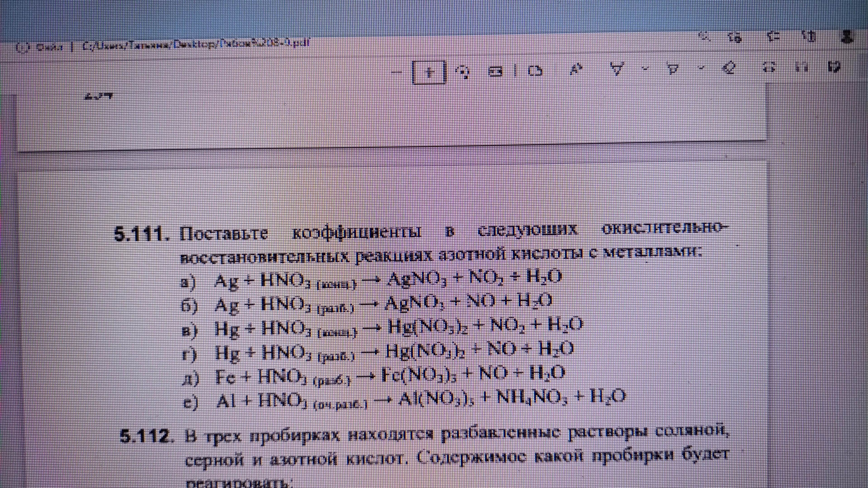Select the Erase tool
The image size is (868, 488).
pyautogui.click(x=729, y=67)
